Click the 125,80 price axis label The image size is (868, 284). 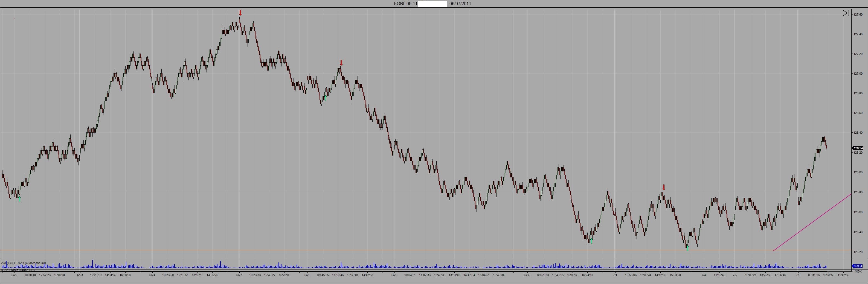coord(858,192)
